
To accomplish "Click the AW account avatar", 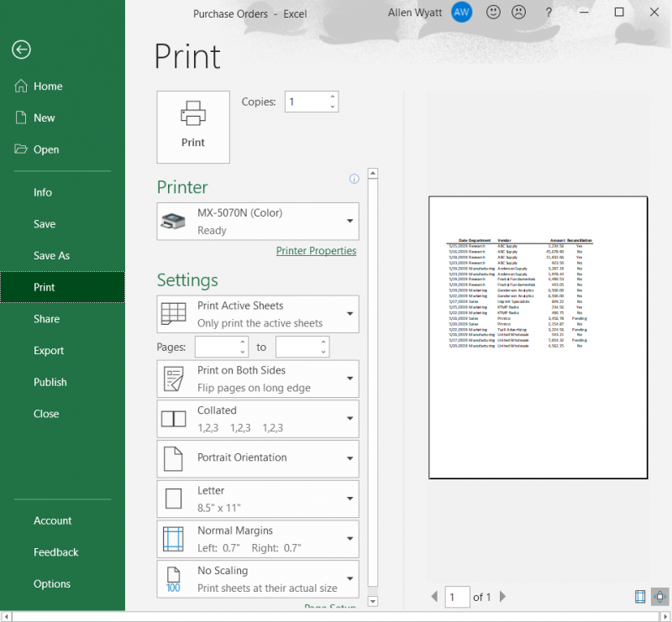I will [461, 13].
